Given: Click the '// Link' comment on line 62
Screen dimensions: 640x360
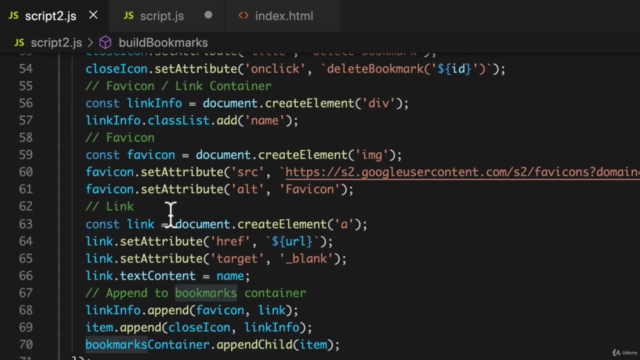Looking at the screenshot, I should (109, 207).
